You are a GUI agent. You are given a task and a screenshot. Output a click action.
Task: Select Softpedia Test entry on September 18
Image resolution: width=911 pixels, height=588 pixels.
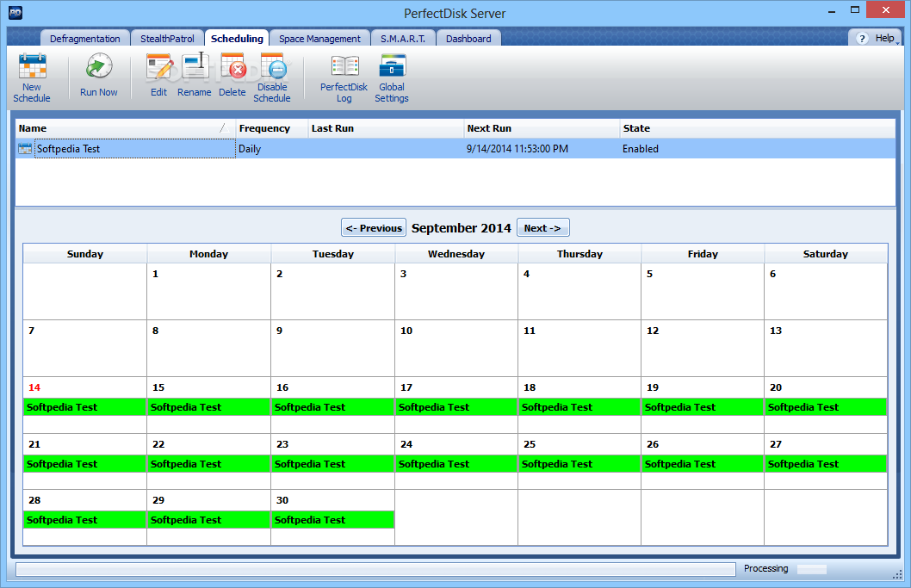pos(579,407)
